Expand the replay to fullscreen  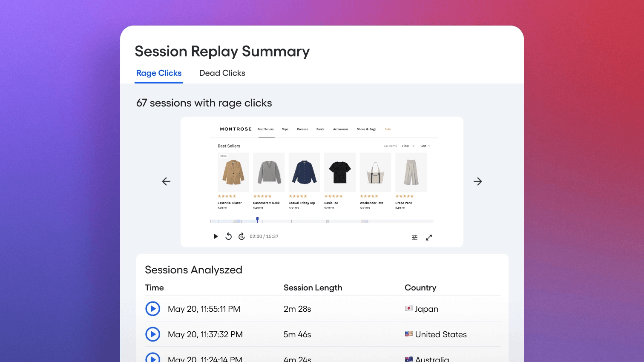(429, 238)
